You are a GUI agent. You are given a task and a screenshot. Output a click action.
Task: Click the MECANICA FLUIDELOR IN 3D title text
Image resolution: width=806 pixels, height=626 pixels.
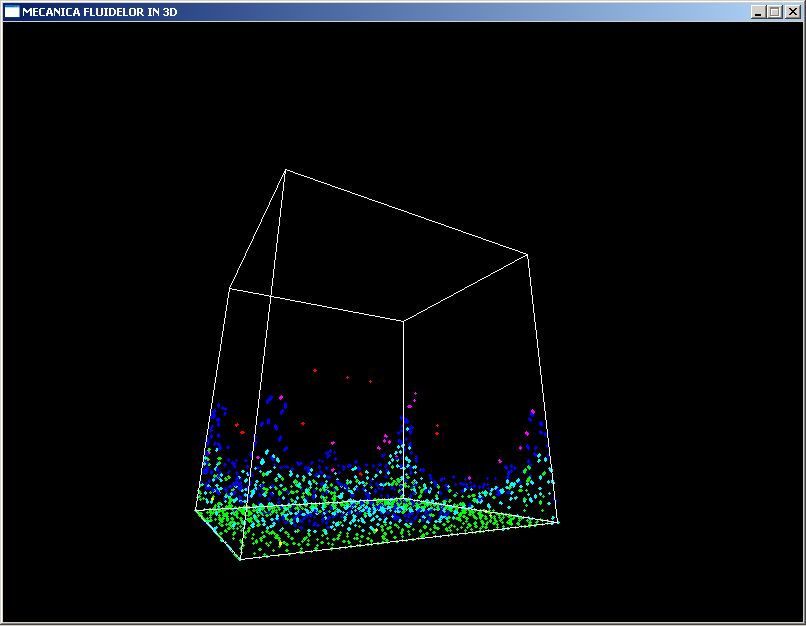(100, 12)
